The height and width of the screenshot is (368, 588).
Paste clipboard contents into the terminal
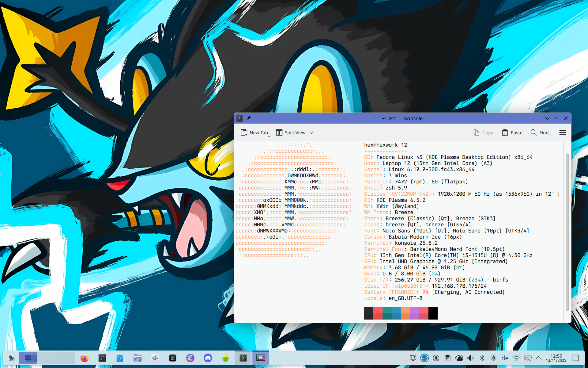[512, 132]
